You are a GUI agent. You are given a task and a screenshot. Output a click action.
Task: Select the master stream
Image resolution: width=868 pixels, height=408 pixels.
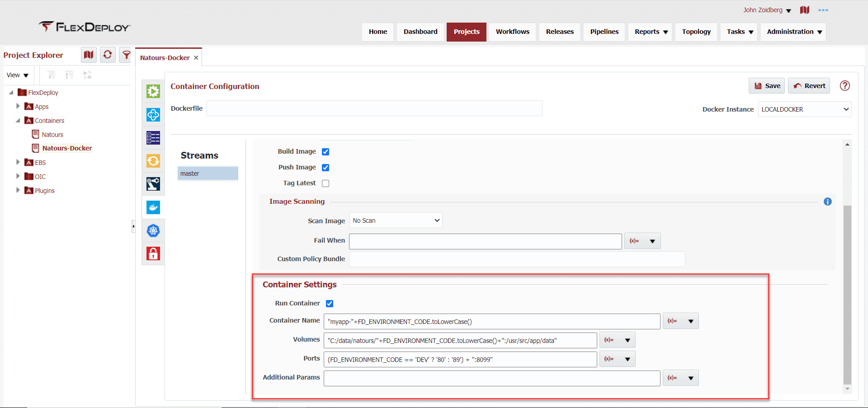click(x=208, y=174)
